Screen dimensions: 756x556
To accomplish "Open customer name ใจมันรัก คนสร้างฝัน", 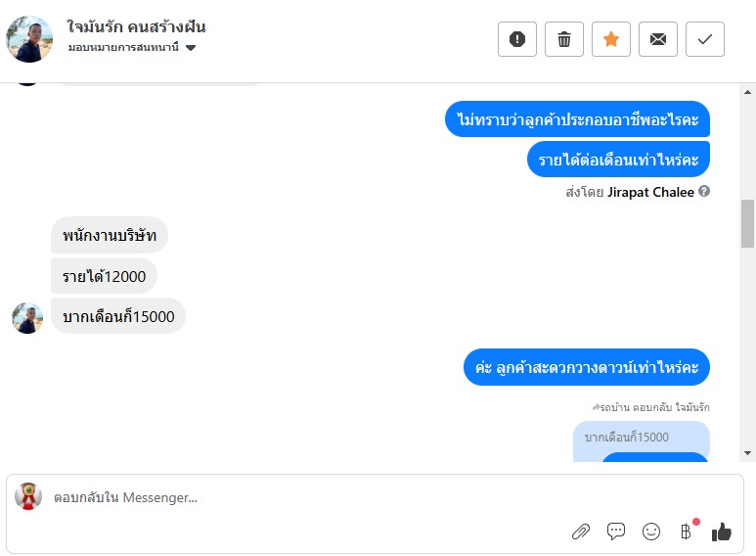I will 137,26.
